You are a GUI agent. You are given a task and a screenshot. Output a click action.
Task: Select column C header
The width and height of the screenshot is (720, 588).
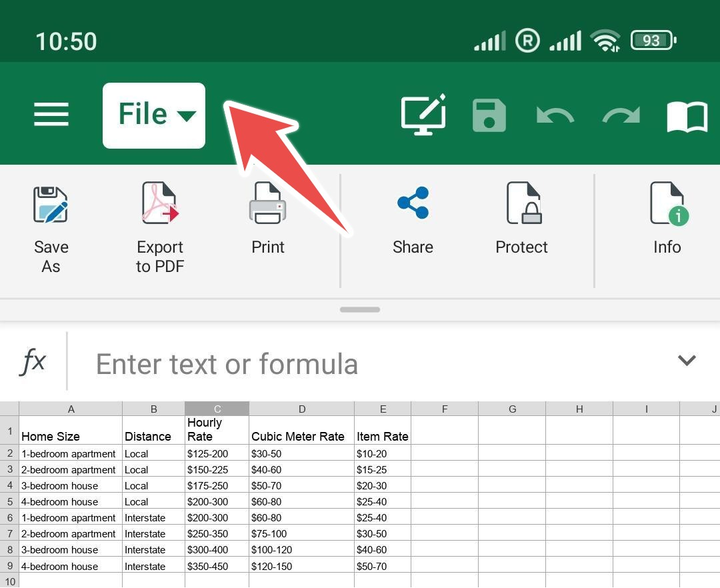coord(217,409)
